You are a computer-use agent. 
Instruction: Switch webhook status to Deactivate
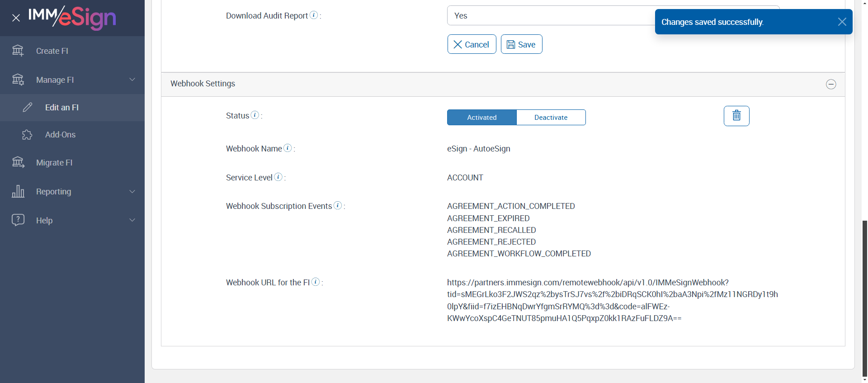pos(551,117)
